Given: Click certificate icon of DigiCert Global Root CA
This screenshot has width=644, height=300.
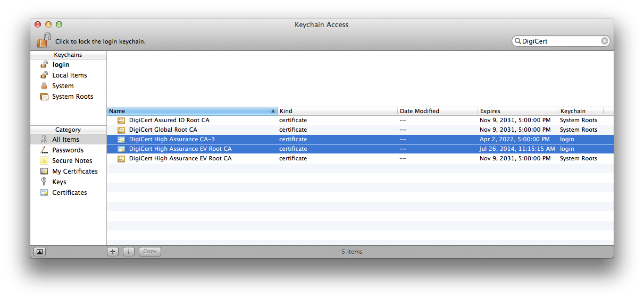Looking at the screenshot, I should click(121, 130).
